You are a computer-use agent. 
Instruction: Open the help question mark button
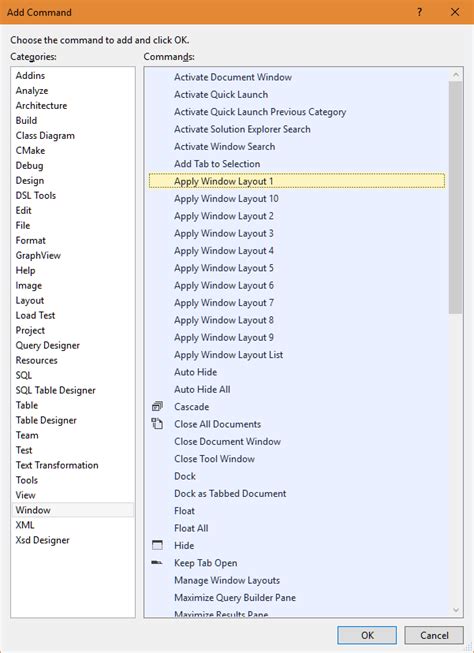pos(419,12)
